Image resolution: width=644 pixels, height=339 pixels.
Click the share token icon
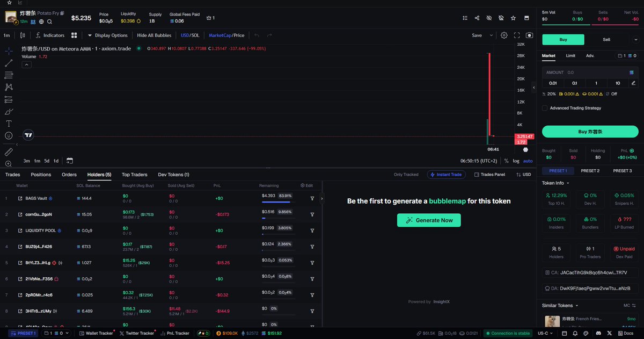point(477,18)
